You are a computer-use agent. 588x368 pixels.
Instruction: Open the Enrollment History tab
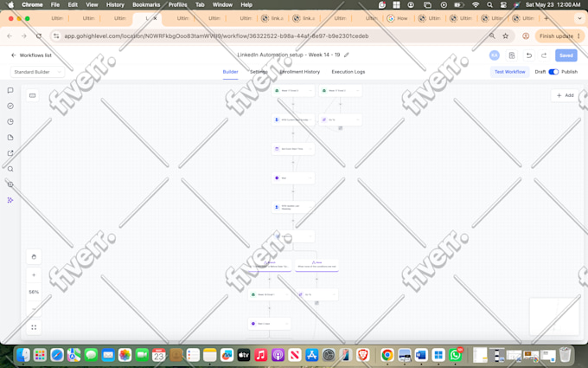pos(300,72)
